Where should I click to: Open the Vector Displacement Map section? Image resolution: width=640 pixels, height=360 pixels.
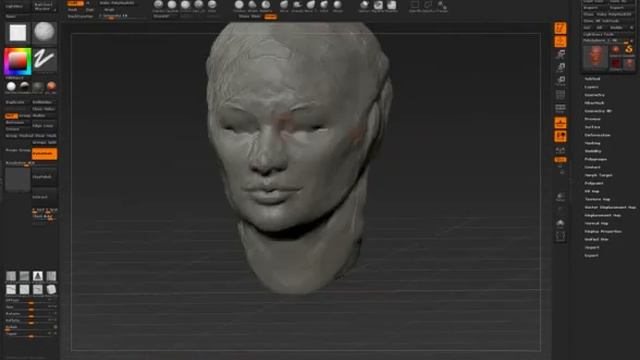click(x=610, y=207)
